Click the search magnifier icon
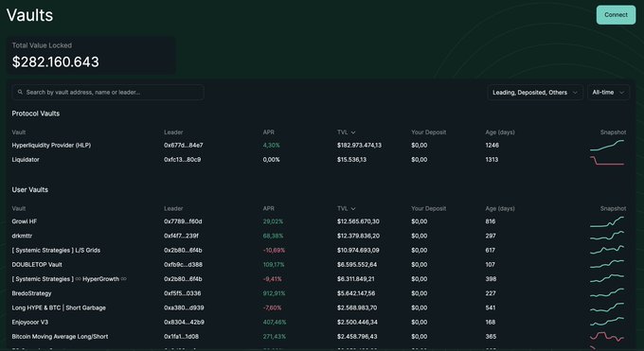 coord(20,93)
